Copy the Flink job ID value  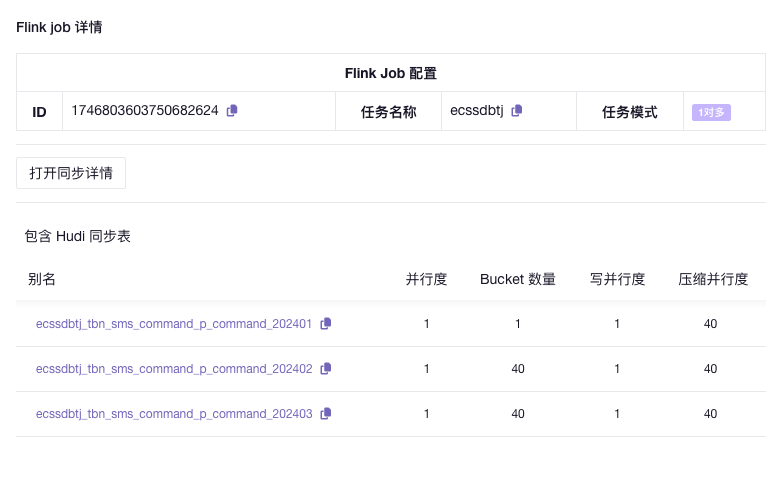tap(232, 111)
